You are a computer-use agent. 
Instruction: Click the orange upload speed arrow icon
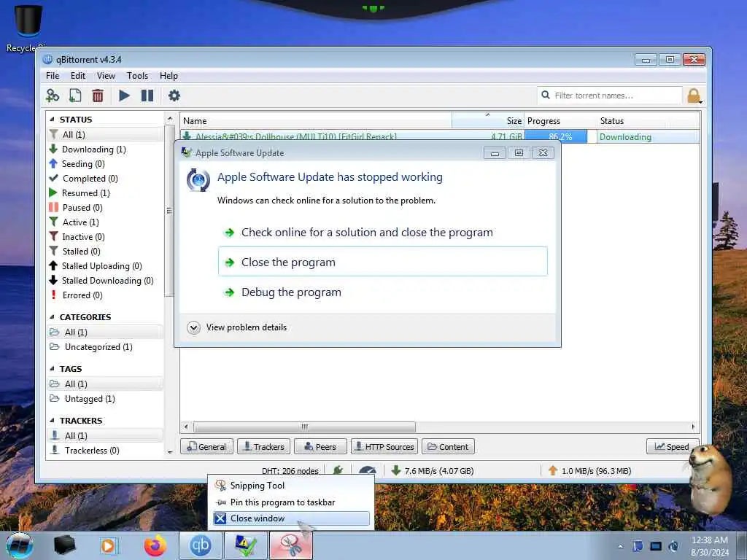(x=553, y=470)
